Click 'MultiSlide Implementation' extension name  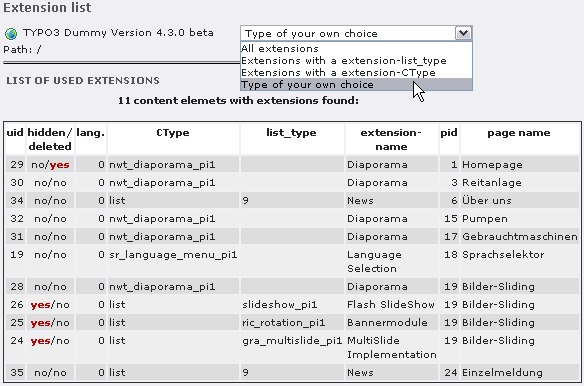tap(391, 347)
